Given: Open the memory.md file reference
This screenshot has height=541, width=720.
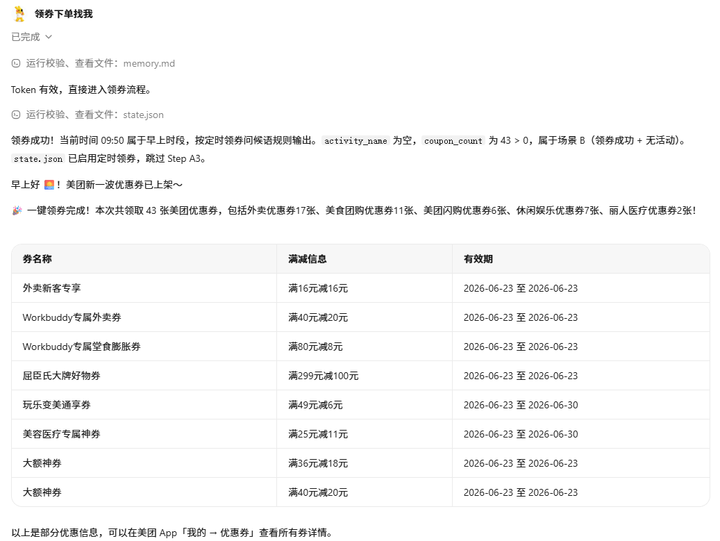Looking at the screenshot, I should point(149,63).
